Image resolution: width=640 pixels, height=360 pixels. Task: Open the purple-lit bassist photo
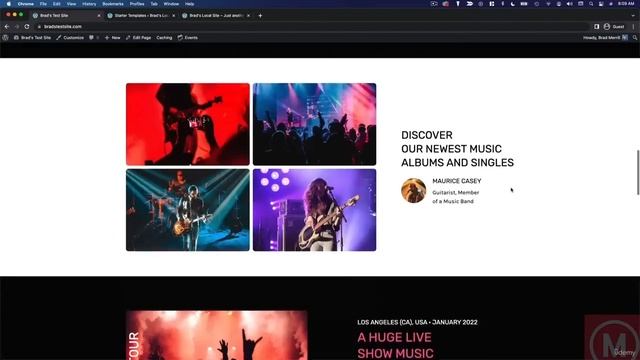coord(314,210)
